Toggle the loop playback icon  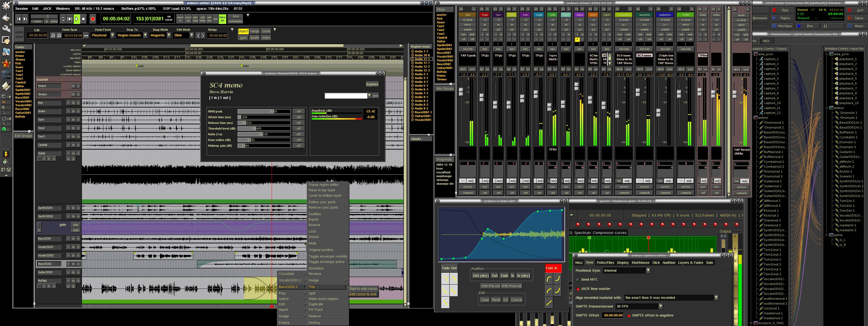click(x=63, y=19)
